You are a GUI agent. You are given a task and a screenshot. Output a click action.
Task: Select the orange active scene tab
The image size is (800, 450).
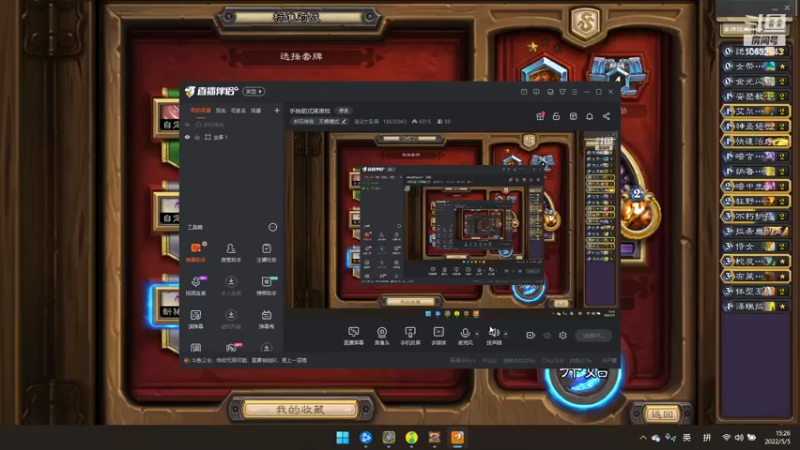pyautogui.click(x=201, y=110)
